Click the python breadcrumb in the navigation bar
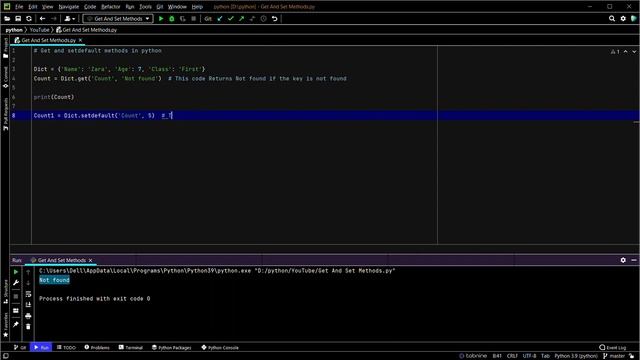640x360 pixels. [x=14, y=30]
